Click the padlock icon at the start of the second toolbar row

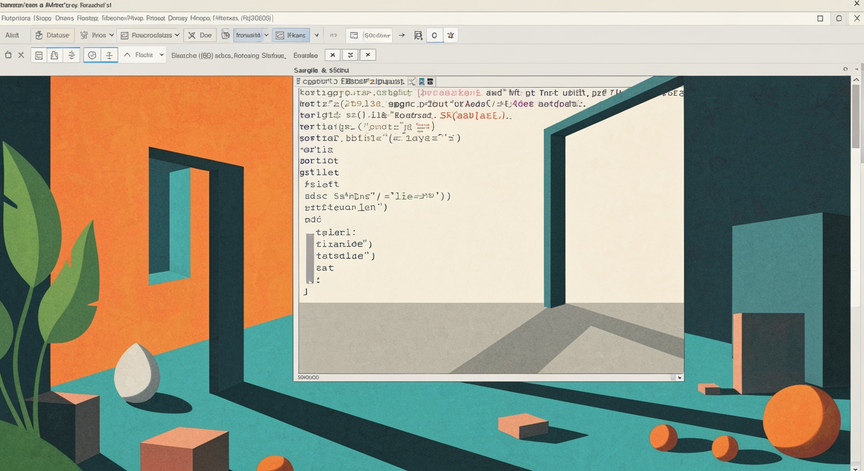point(8,55)
